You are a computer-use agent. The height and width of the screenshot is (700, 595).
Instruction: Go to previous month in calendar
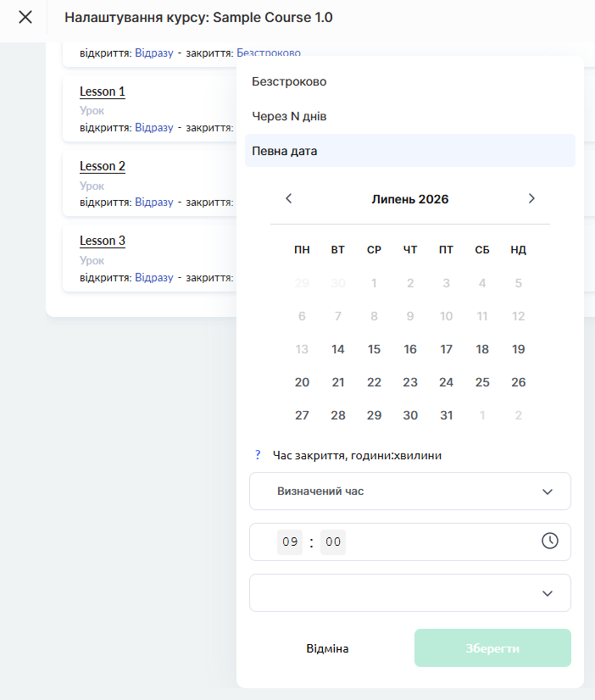[x=289, y=198]
